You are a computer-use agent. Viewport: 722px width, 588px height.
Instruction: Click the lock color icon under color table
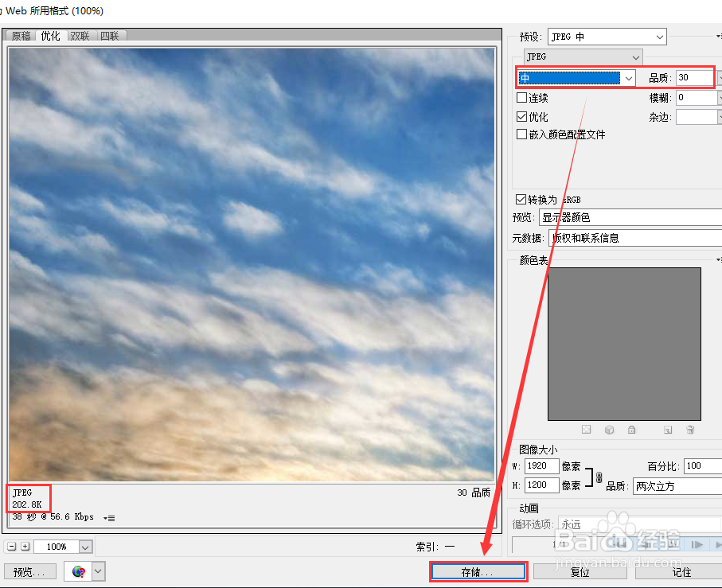tap(632, 430)
